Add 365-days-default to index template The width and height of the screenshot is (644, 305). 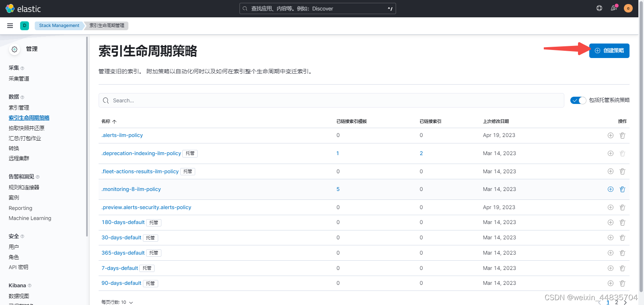point(611,253)
